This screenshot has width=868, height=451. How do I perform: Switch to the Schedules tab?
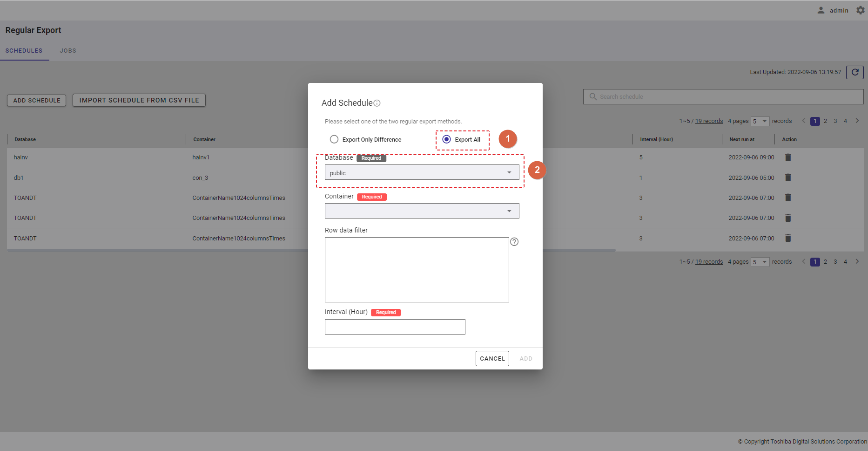(x=24, y=50)
